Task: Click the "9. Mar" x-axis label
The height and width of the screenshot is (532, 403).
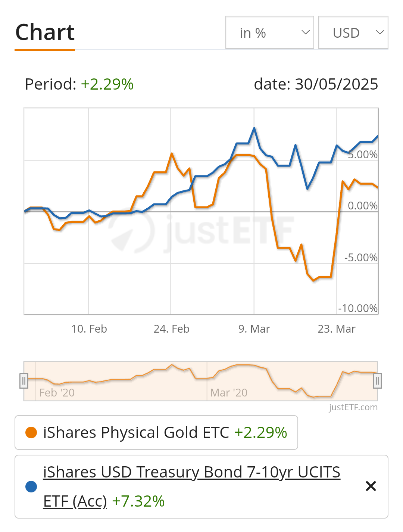Action: (254, 329)
